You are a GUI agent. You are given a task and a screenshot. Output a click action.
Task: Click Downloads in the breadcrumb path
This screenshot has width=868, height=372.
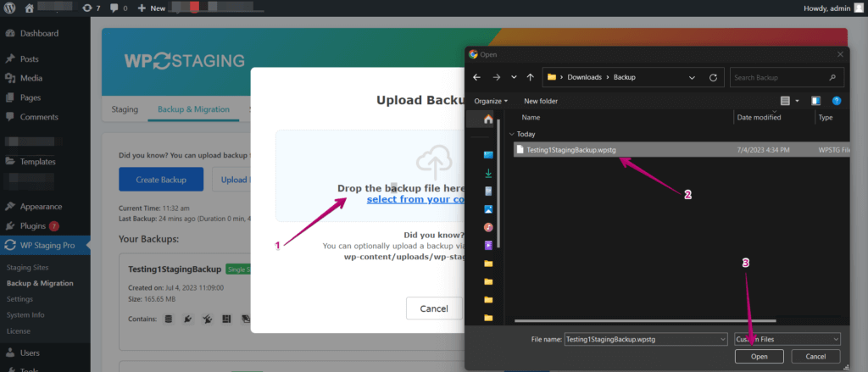click(x=584, y=77)
